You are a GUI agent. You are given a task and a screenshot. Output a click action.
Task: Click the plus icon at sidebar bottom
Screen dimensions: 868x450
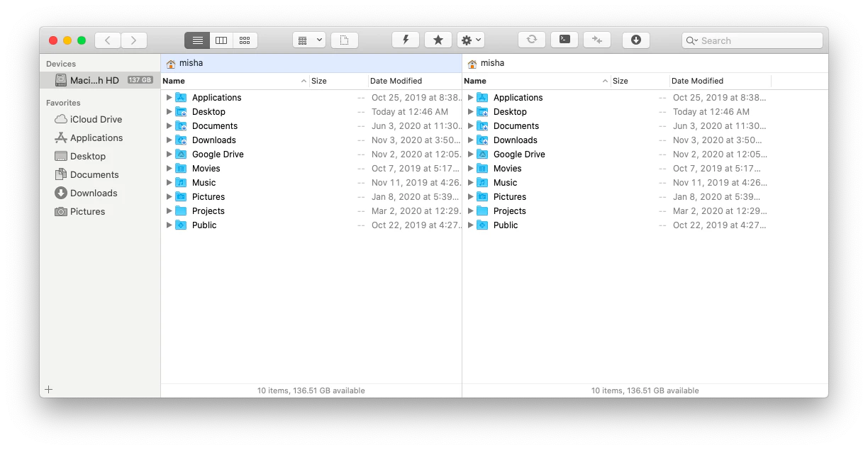[49, 389]
